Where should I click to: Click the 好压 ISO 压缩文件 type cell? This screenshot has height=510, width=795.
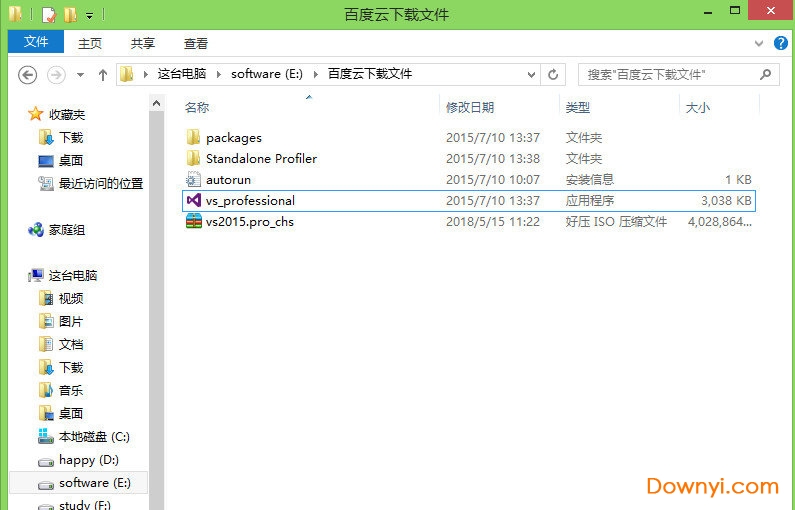coord(616,222)
